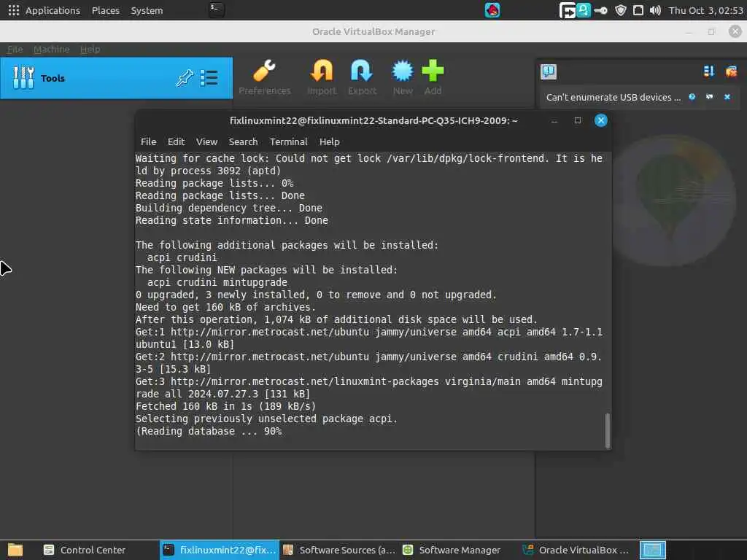This screenshot has height=560, width=747.
Task: Open VirtualBox File menu
Action: click(x=15, y=49)
